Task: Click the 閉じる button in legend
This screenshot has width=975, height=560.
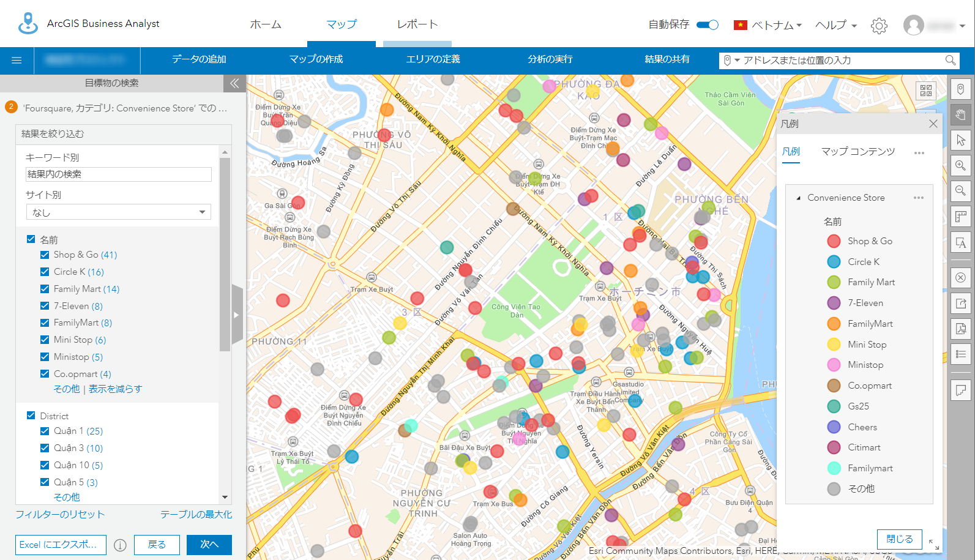Action: point(900,539)
